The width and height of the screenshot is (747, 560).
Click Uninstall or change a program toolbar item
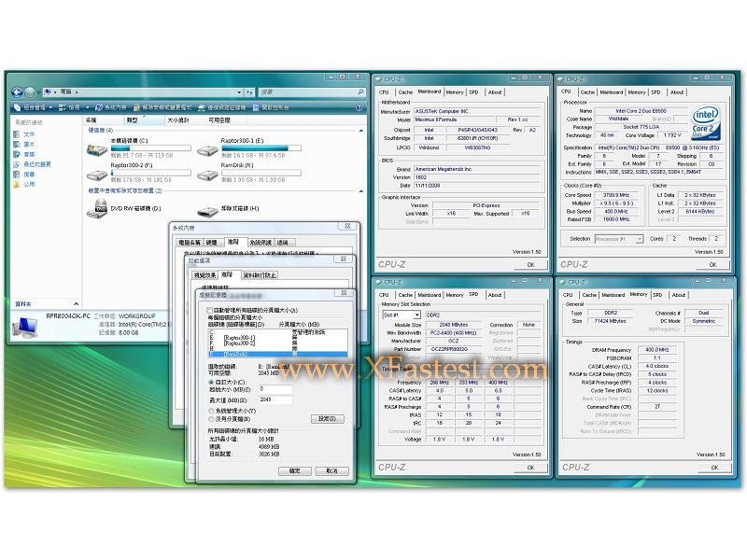coord(162,107)
